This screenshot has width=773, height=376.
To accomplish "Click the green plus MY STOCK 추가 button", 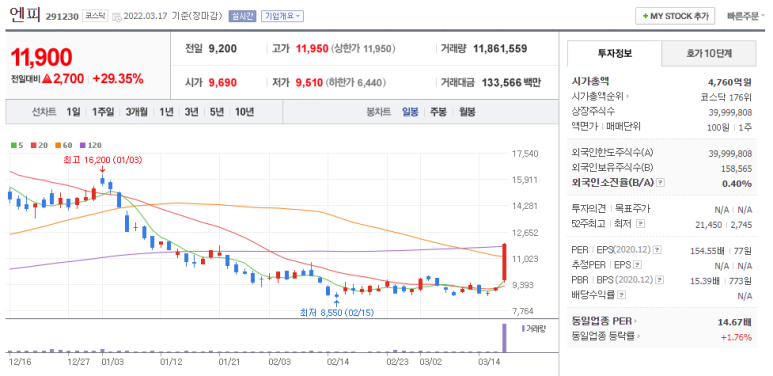I will click(674, 16).
